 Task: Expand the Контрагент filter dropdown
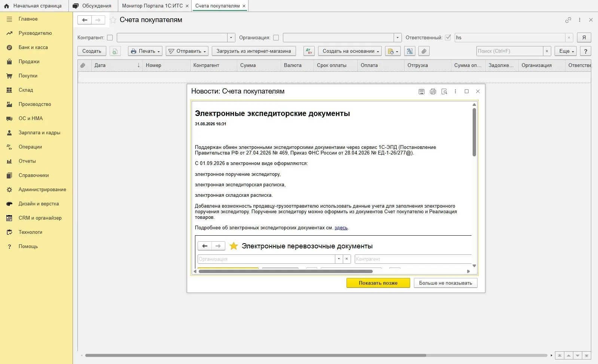pos(231,38)
